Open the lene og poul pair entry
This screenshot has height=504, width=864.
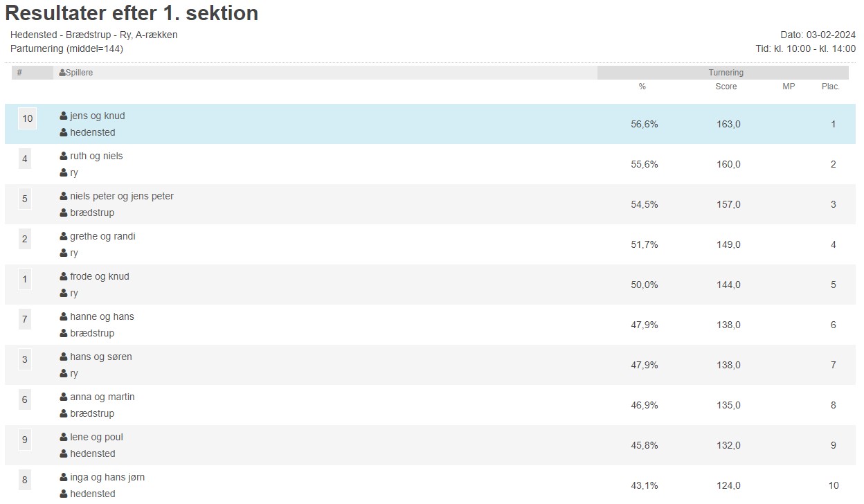pos(96,438)
